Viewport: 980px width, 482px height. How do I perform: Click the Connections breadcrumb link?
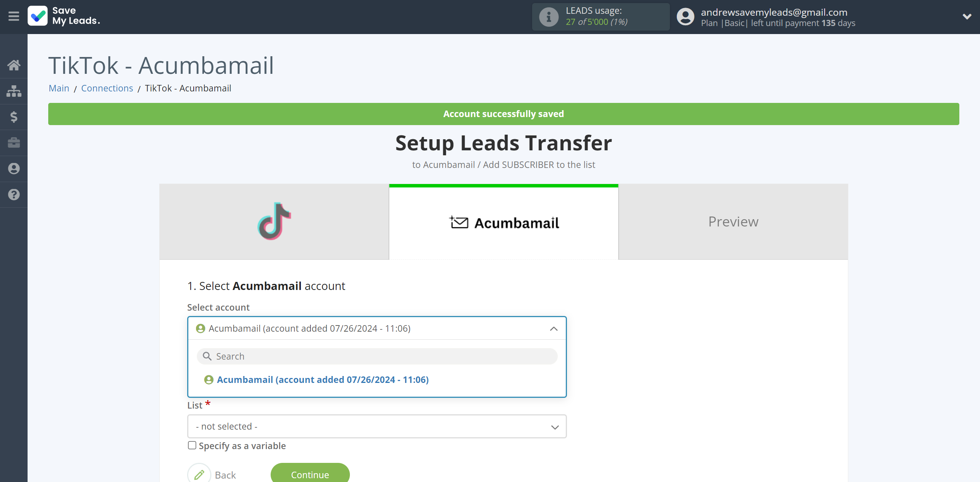point(107,88)
